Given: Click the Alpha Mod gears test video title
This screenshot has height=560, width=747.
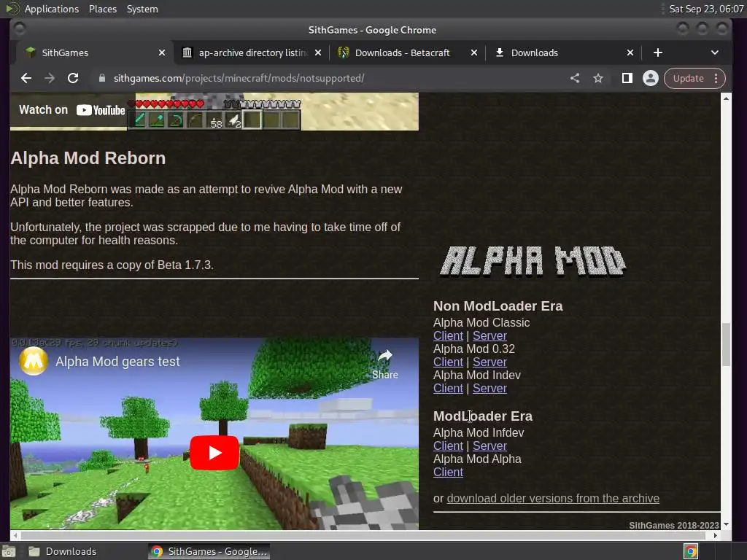Looking at the screenshot, I should click(x=117, y=362).
